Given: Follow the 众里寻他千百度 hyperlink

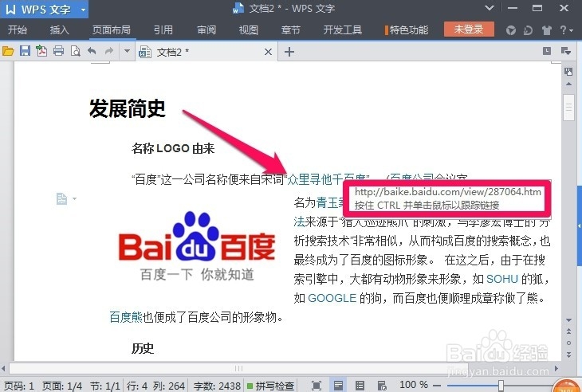Looking at the screenshot, I should (x=327, y=179).
